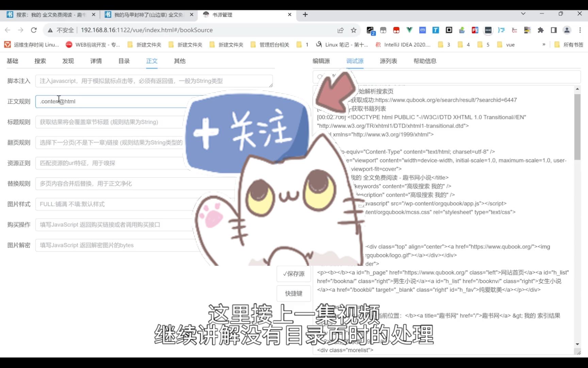Toggle the browser side panel
The width and height of the screenshot is (588, 368).
click(x=554, y=30)
